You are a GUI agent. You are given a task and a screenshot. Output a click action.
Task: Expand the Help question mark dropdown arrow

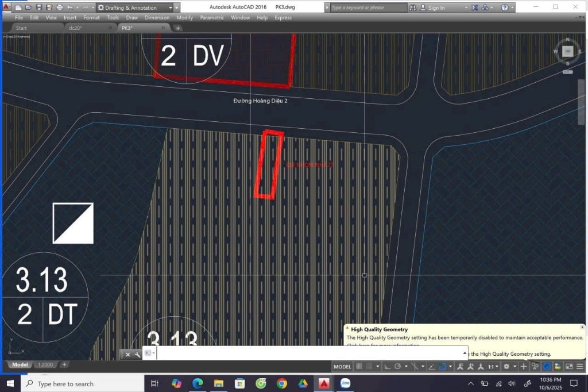512,8
